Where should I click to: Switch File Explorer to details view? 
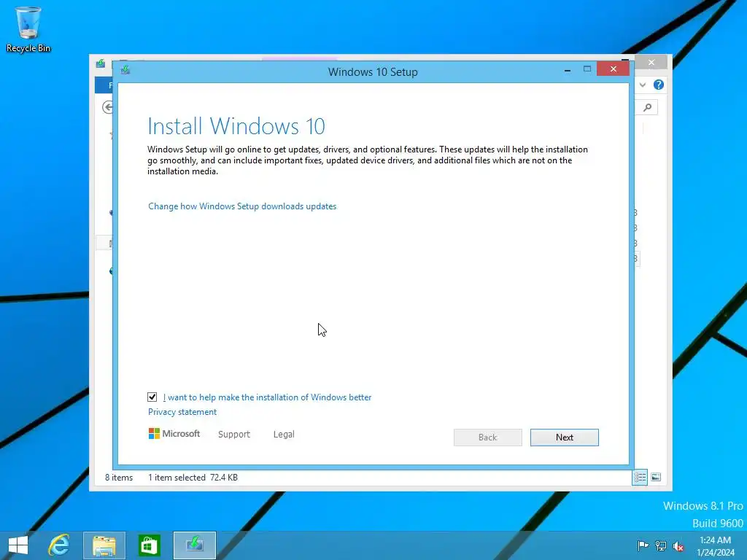click(x=640, y=477)
